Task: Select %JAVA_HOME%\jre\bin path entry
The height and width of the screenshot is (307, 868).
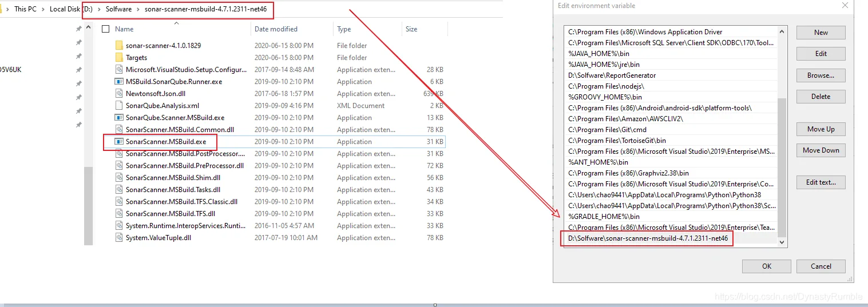Action: coord(670,65)
